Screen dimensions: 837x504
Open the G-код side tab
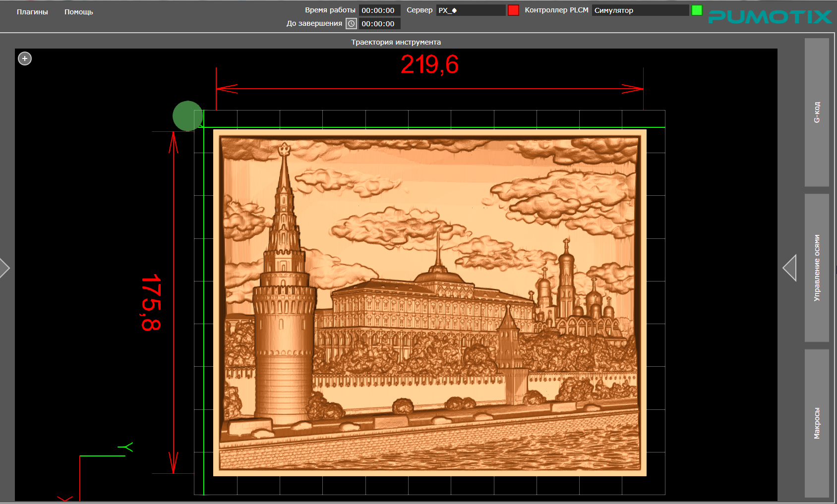tap(817, 112)
